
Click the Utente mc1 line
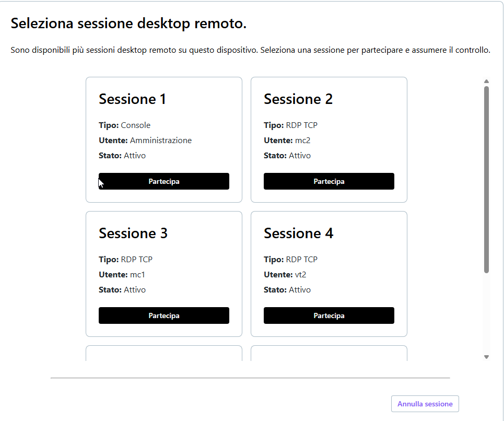coord(122,275)
